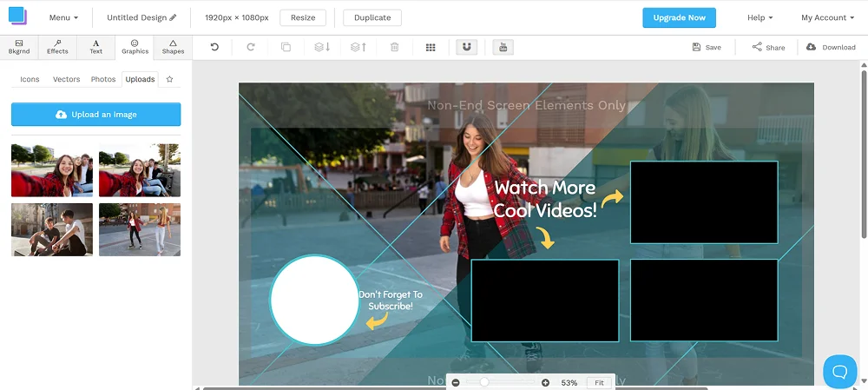Click the Upgrade Now button

pyautogui.click(x=679, y=17)
